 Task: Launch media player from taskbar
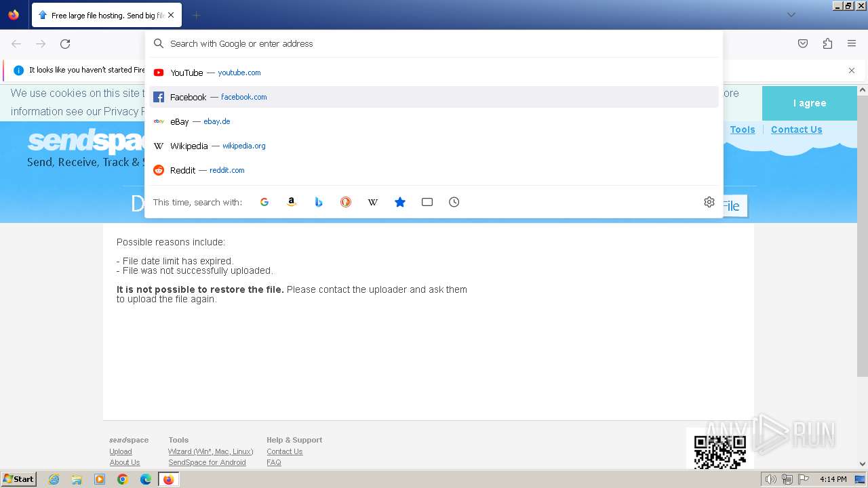coord(100,479)
